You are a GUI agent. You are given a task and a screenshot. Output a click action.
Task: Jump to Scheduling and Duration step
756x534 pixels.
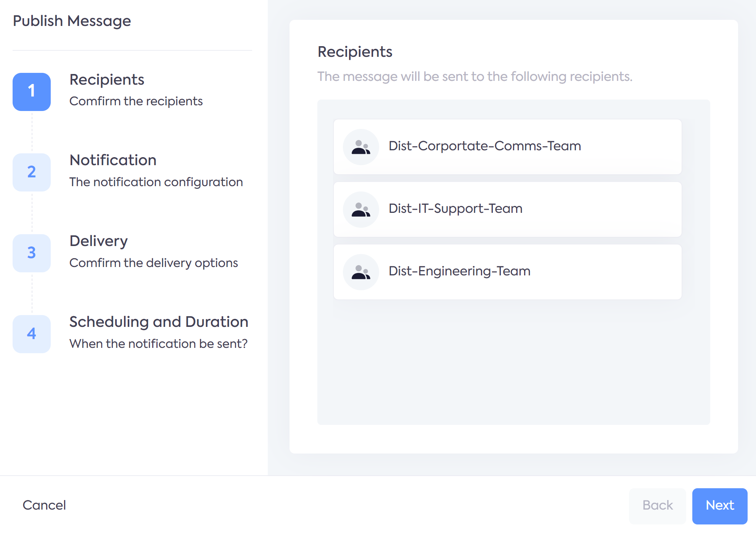[x=159, y=322]
